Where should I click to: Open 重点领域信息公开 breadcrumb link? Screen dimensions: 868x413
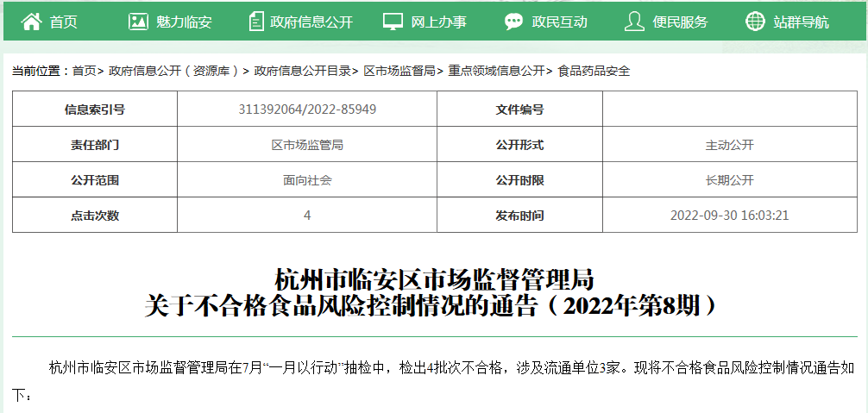496,71
